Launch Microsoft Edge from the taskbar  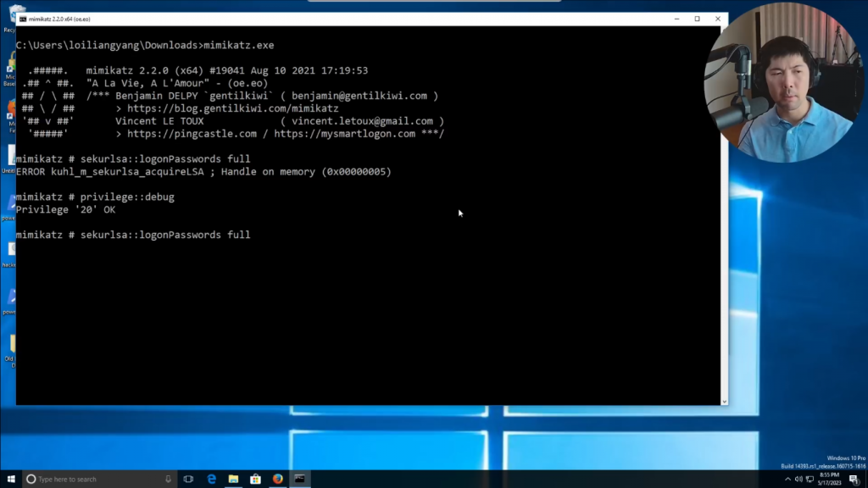[211, 480]
